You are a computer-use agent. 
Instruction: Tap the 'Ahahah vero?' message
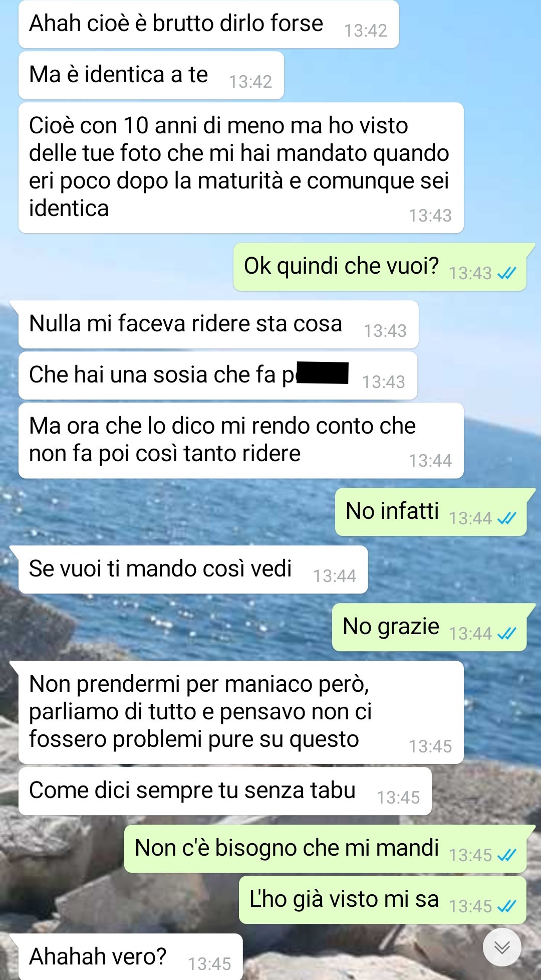(x=130, y=956)
